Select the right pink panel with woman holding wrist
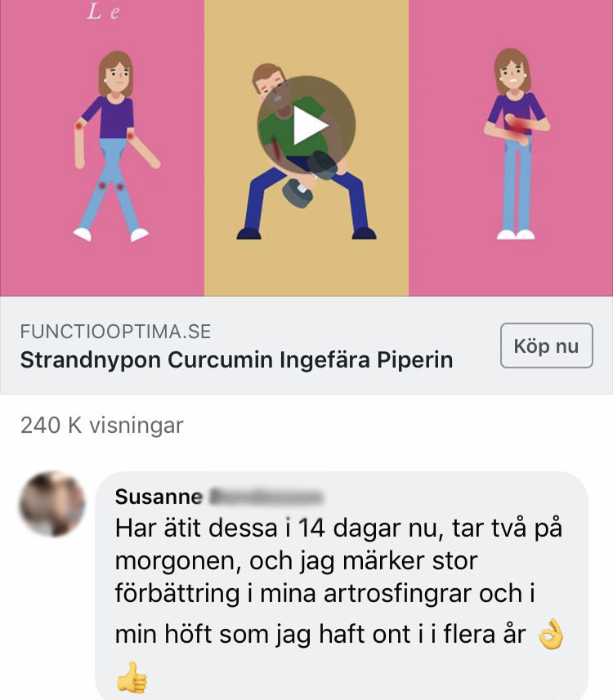This screenshot has height=700, width=613. point(511,148)
